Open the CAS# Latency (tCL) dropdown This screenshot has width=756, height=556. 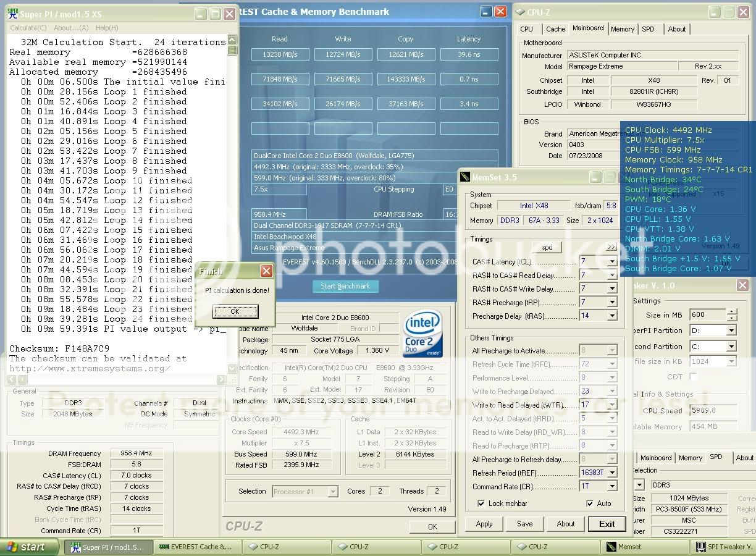click(x=611, y=261)
